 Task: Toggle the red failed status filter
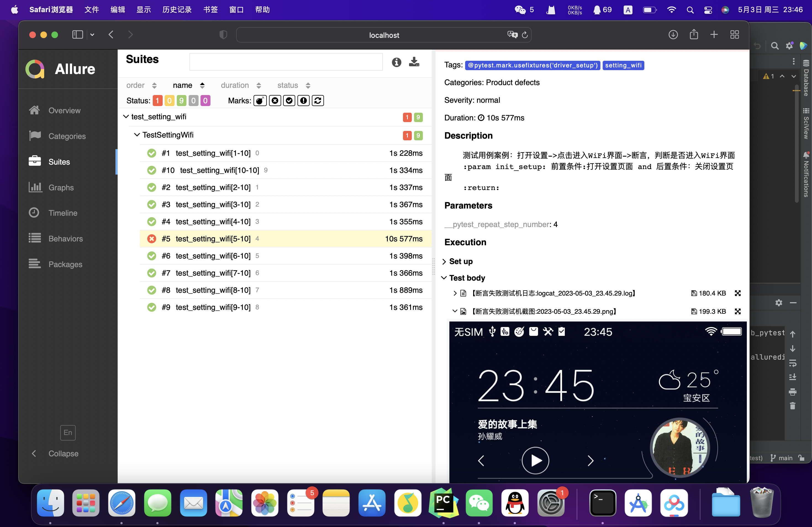[157, 101]
